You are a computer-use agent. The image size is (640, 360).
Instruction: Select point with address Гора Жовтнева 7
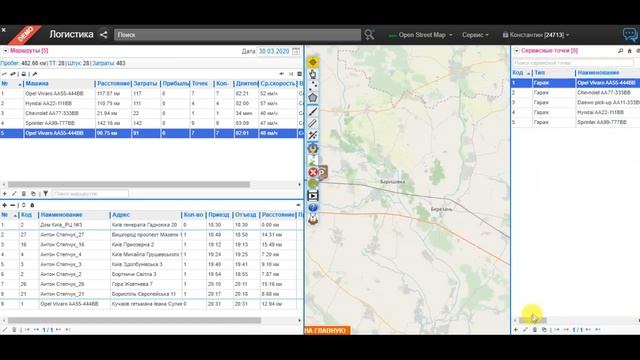pos(151,284)
